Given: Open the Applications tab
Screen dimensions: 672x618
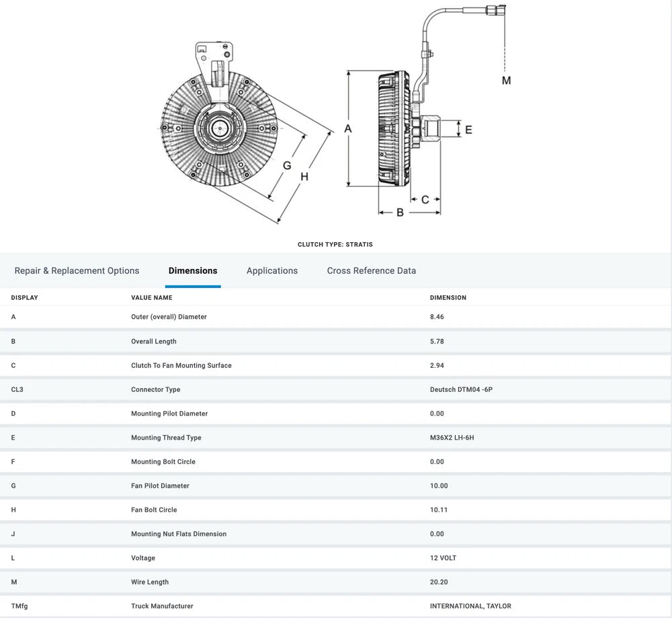Looking at the screenshot, I should [x=271, y=270].
